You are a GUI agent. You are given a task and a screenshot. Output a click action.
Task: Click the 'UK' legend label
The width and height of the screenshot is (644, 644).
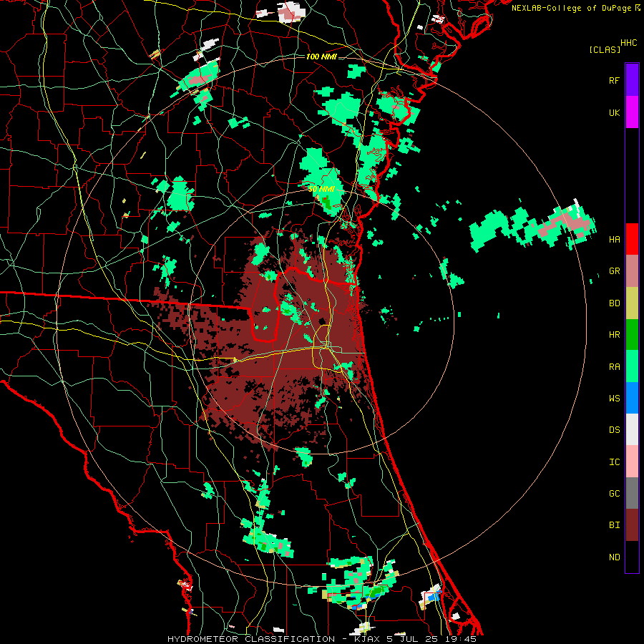[614, 112]
